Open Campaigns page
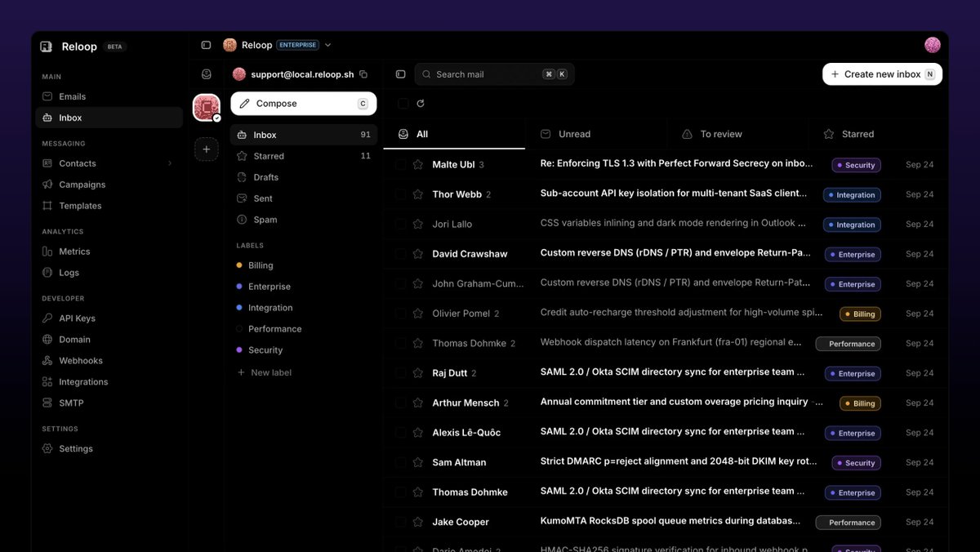Screen dimensions: 980x552 pyautogui.click(x=109, y=185)
